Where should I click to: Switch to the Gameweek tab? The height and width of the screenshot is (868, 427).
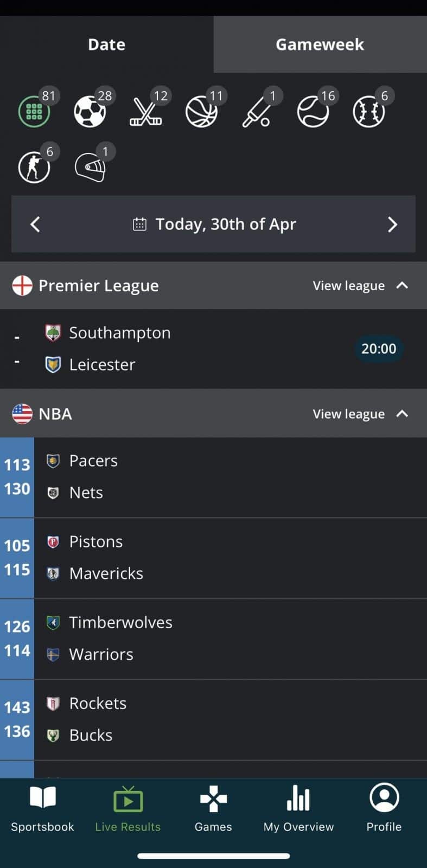point(320,44)
